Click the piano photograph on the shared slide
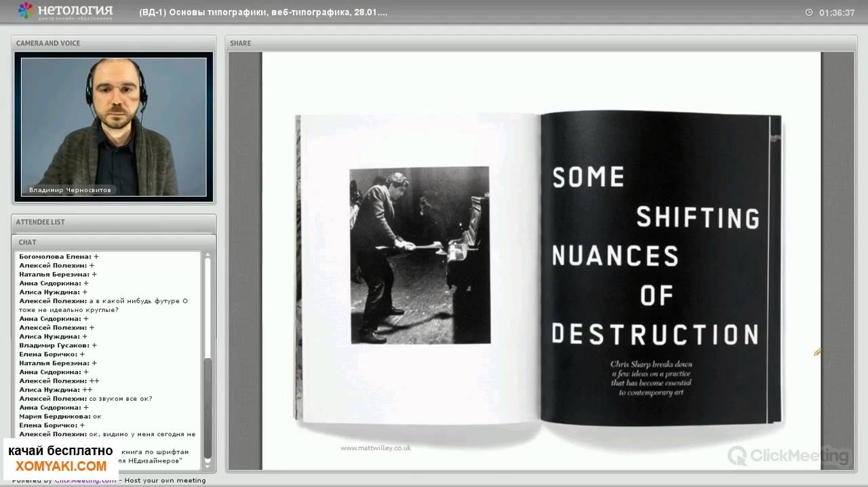Image resolution: width=868 pixels, height=487 pixels. click(420, 255)
